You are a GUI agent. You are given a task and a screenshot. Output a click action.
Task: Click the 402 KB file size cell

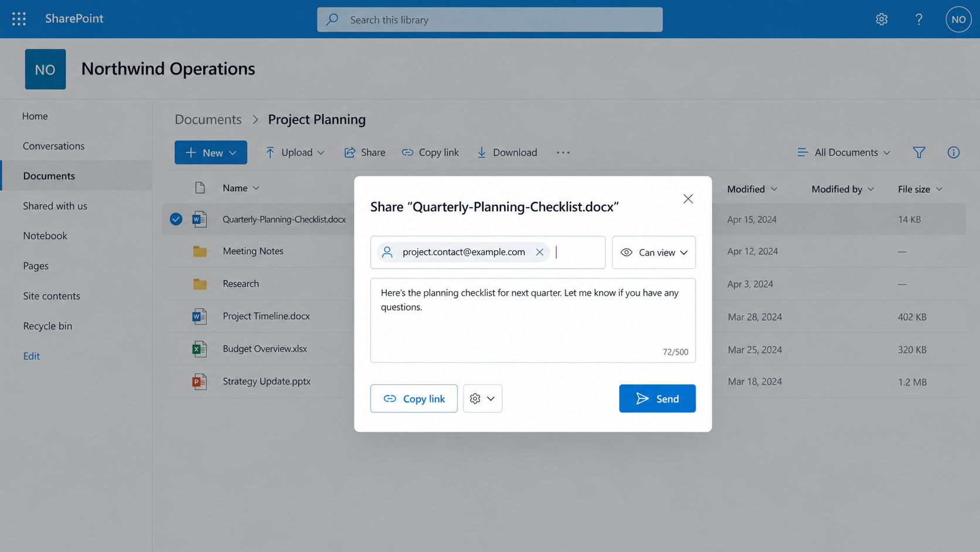(912, 317)
